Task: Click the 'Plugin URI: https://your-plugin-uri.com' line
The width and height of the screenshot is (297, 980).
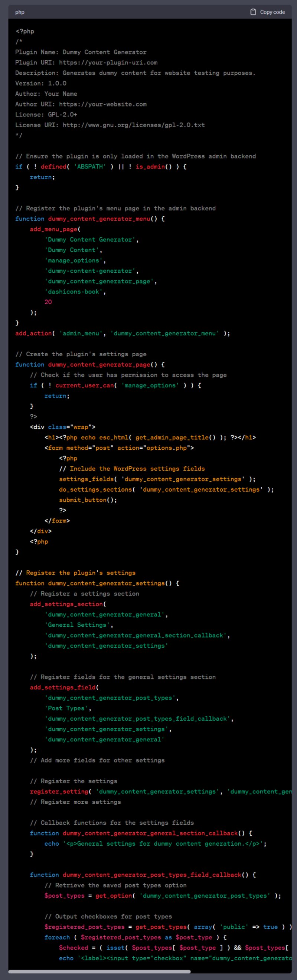Action: tap(87, 62)
